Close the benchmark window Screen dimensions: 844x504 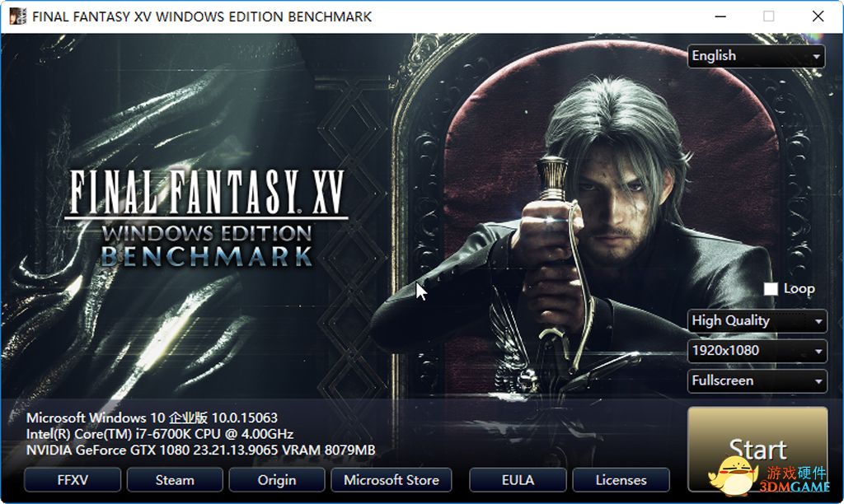tap(818, 16)
